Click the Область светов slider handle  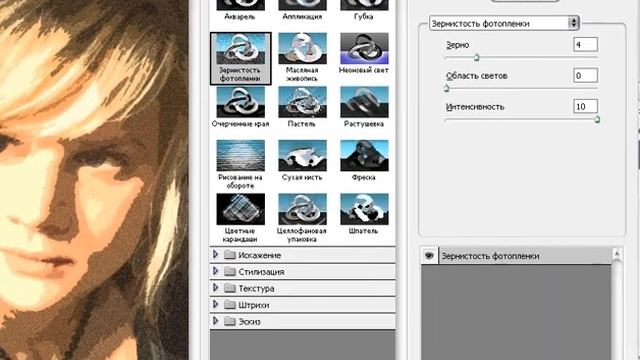(x=447, y=88)
